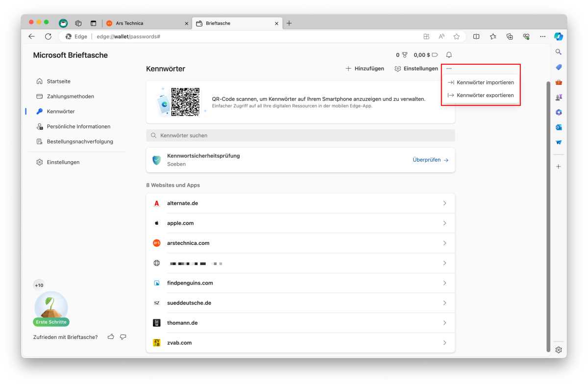Open the Favorites list icon
588x386 pixels.
coord(493,36)
